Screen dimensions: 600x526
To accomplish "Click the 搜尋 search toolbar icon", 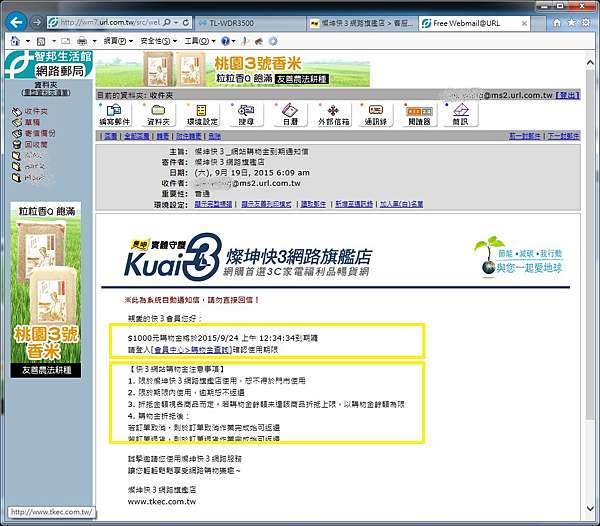I will [x=246, y=114].
